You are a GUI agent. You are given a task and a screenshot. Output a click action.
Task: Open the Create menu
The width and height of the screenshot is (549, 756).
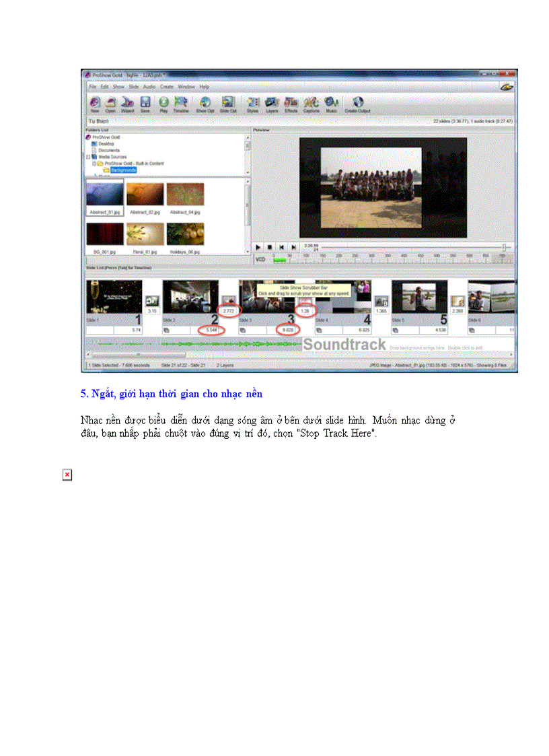168,87
